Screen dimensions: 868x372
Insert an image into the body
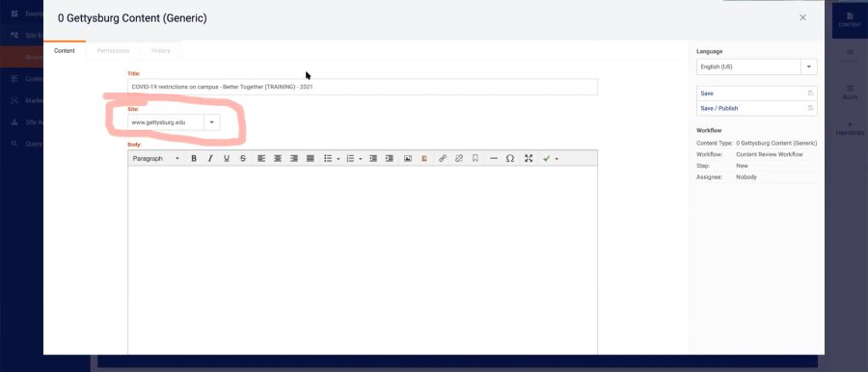pyautogui.click(x=408, y=158)
